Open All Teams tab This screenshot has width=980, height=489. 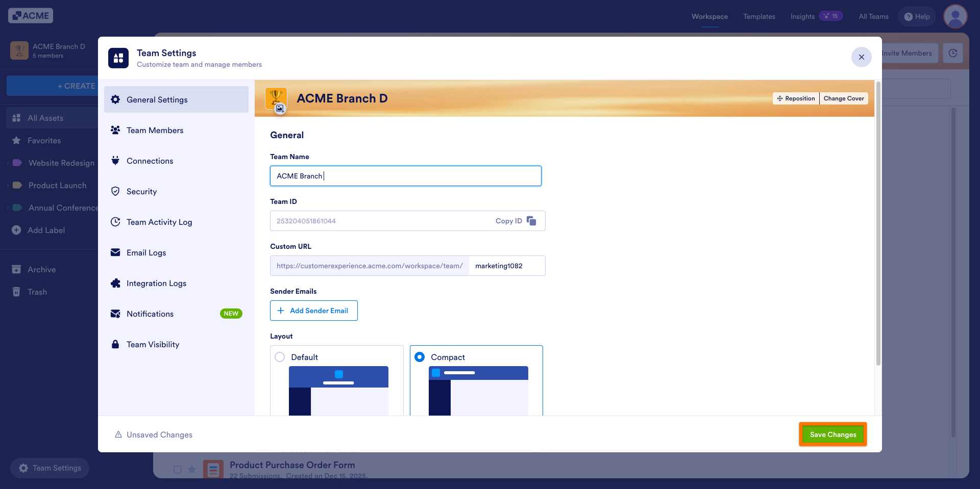click(873, 16)
